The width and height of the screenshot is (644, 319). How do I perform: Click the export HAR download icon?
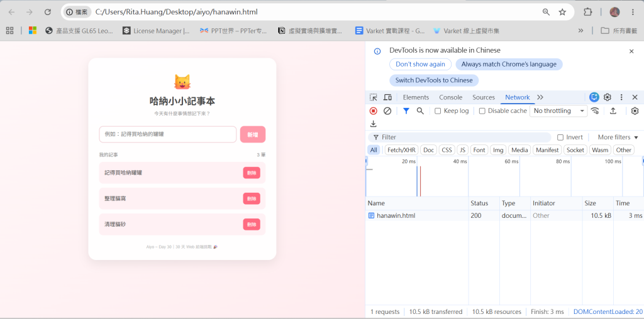pos(374,124)
